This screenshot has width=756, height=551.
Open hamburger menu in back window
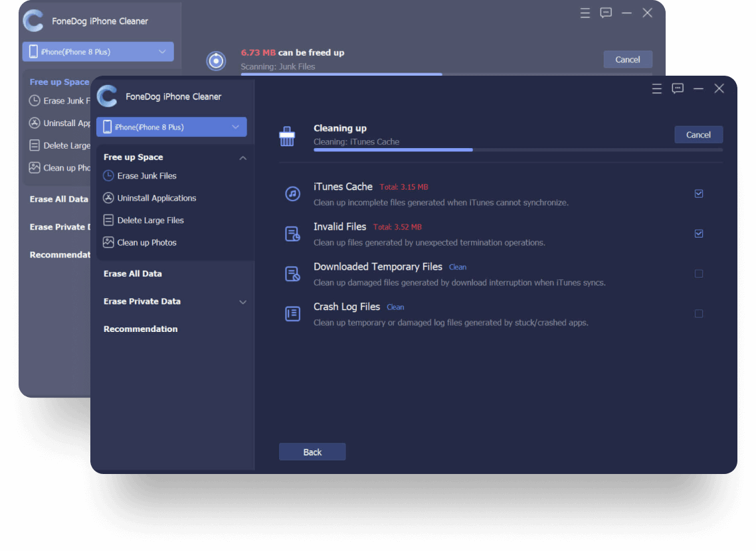[x=585, y=13]
